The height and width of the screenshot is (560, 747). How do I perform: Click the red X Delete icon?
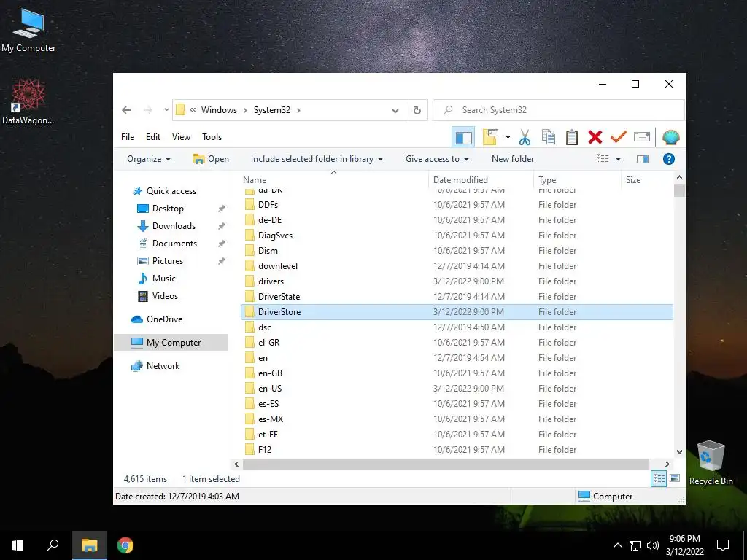click(595, 138)
